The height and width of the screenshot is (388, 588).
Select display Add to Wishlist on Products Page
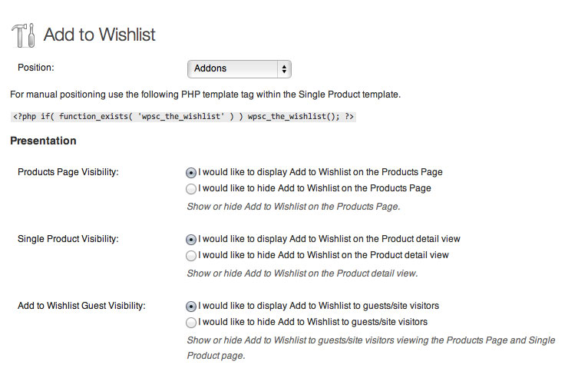(191, 173)
